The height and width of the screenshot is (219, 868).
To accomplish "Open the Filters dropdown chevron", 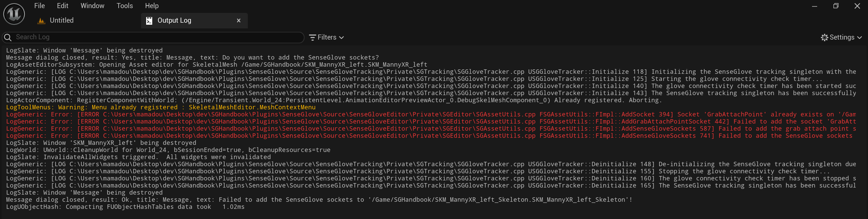I will [x=341, y=38].
